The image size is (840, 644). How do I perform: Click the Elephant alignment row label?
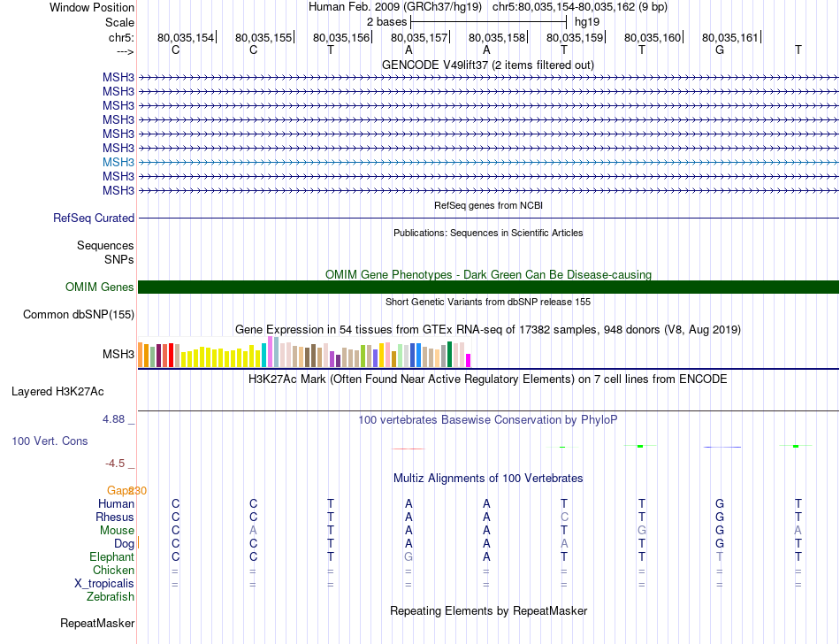111,557
